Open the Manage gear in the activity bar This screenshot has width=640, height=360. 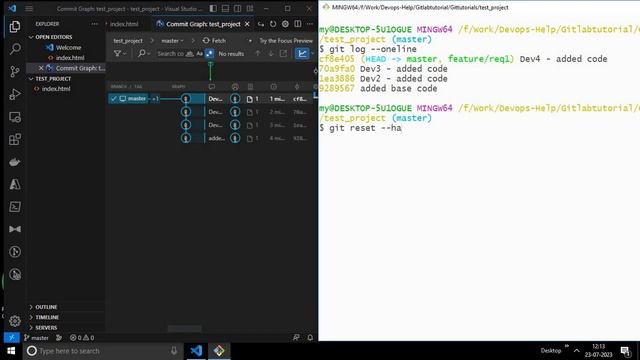[x=15, y=321]
